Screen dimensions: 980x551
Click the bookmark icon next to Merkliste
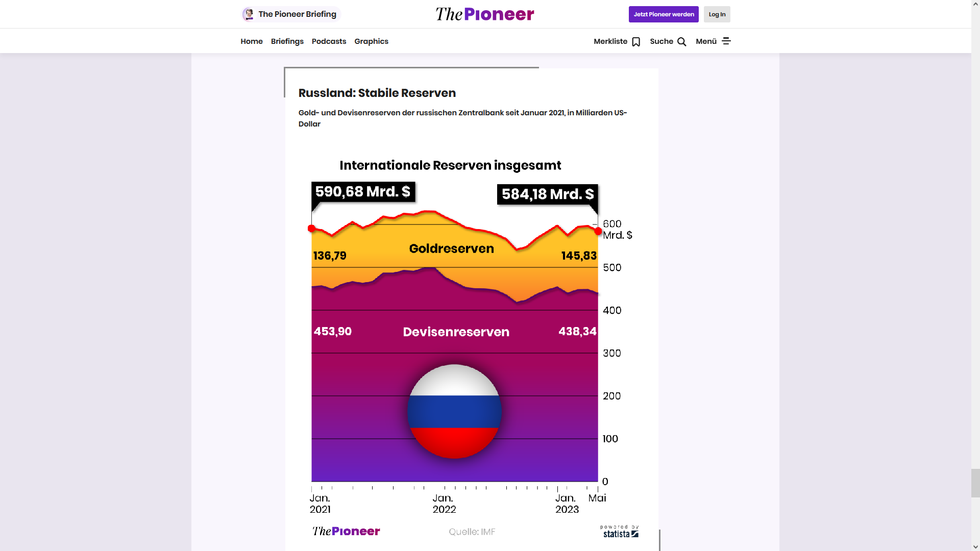(x=636, y=42)
